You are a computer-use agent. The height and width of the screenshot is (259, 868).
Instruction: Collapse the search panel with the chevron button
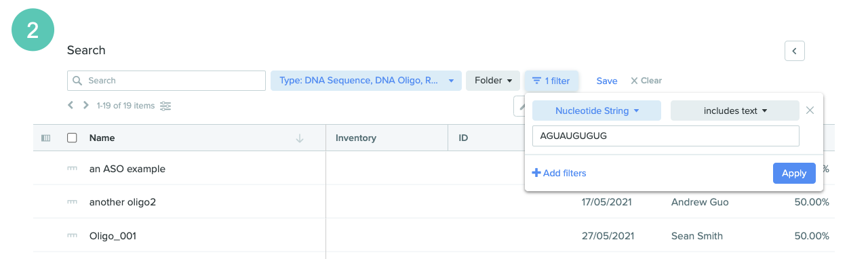tap(794, 51)
